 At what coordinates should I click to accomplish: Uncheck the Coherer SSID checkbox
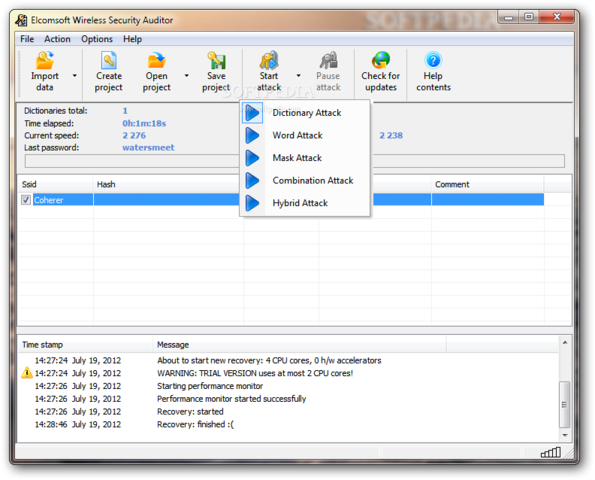coord(26,200)
